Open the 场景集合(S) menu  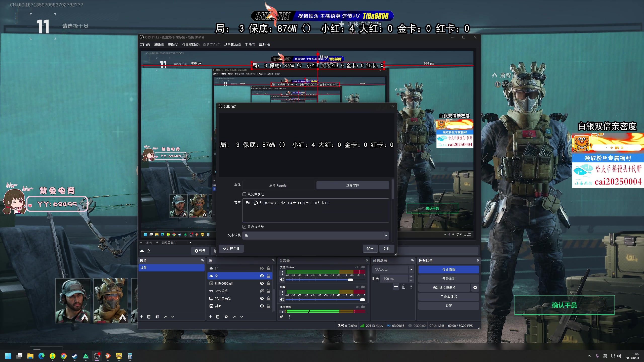coord(232,44)
